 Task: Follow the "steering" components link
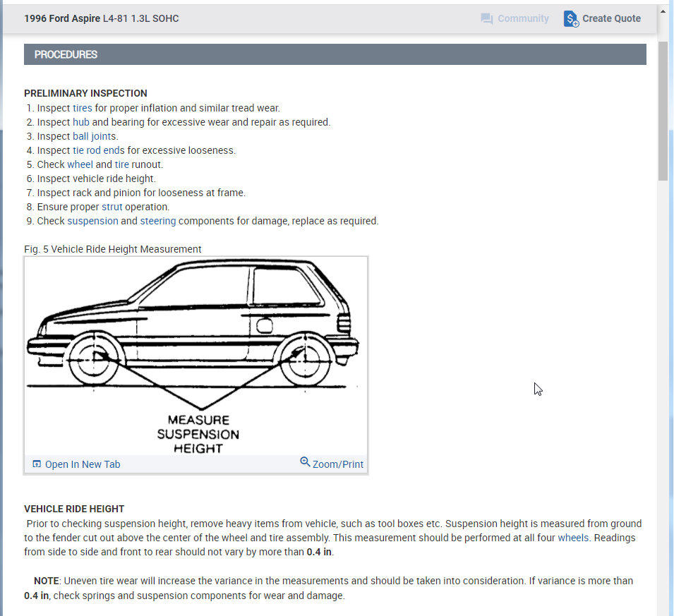158,220
